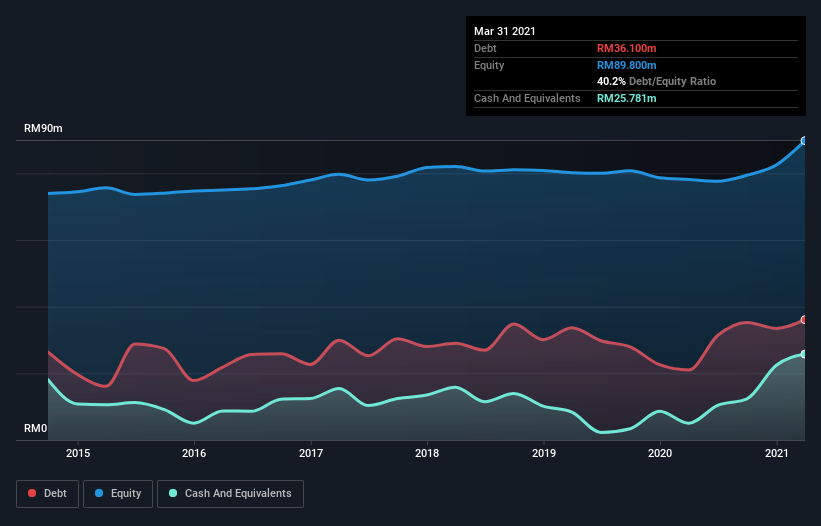Click the red Debt endpoint marker
821x526 pixels.
(x=804, y=320)
